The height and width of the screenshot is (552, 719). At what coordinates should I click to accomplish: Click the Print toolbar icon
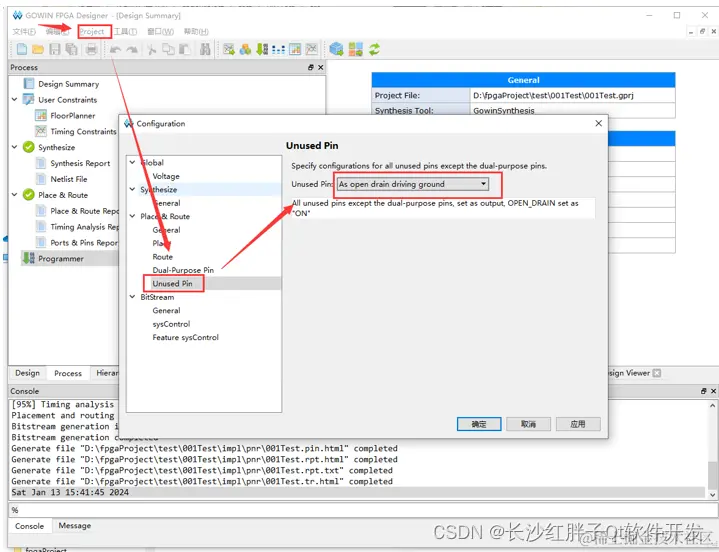click(91, 49)
